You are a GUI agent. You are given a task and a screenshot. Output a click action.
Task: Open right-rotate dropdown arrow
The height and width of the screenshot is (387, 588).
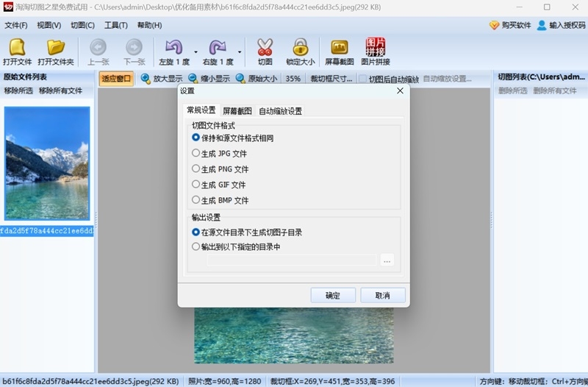pyautogui.click(x=240, y=52)
